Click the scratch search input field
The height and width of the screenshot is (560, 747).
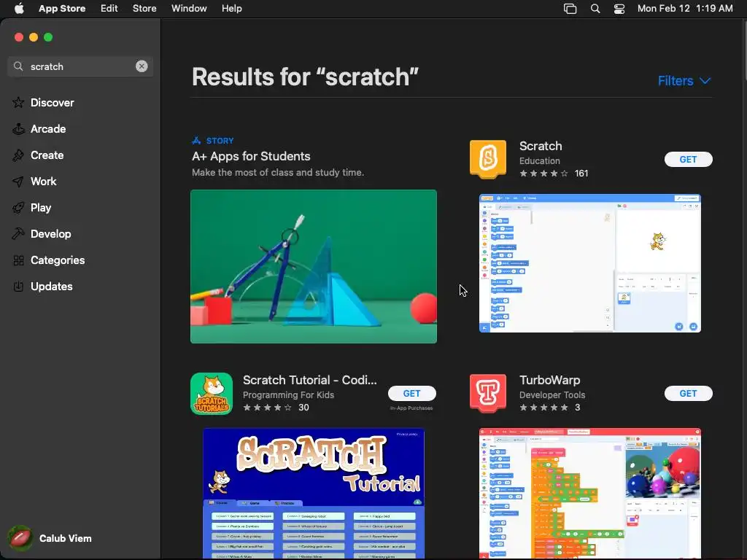[x=80, y=66]
